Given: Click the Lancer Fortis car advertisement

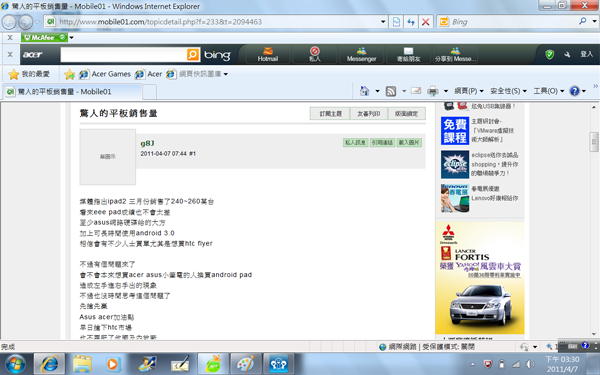Looking at the screenshot, I should coord(480,278).
